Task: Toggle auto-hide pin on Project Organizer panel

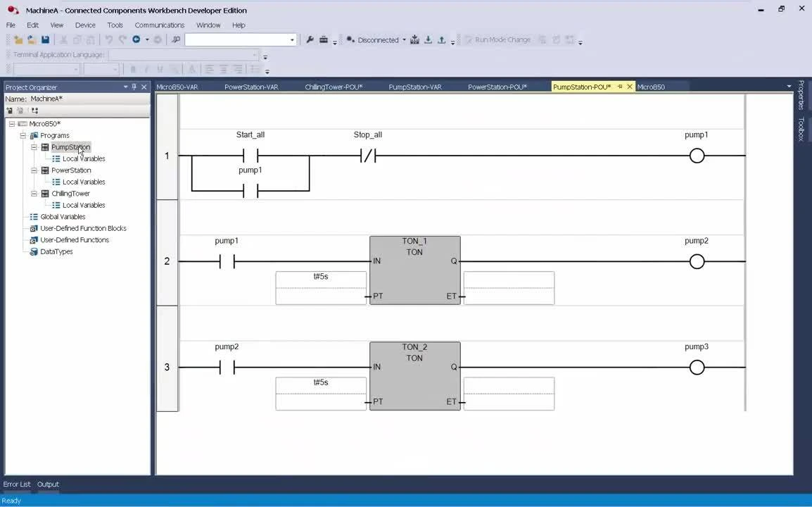Action: (x=134, y=87)
